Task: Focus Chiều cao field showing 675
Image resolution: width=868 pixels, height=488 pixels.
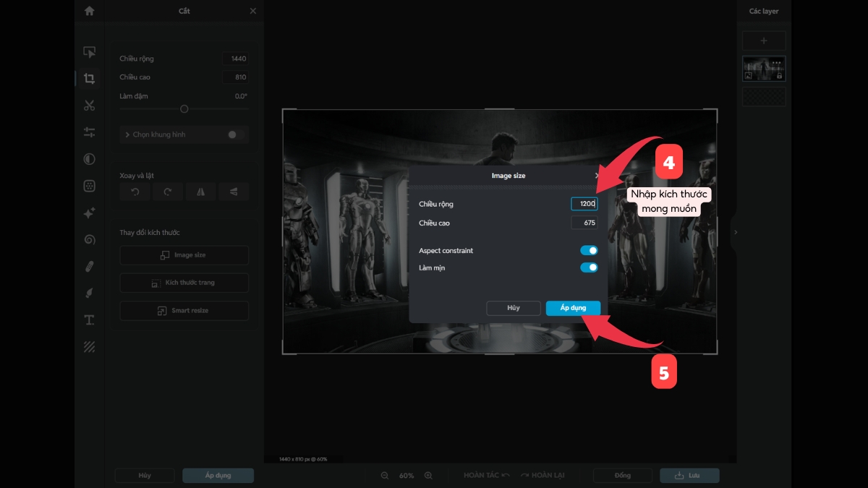Action: tap(584, 223)
